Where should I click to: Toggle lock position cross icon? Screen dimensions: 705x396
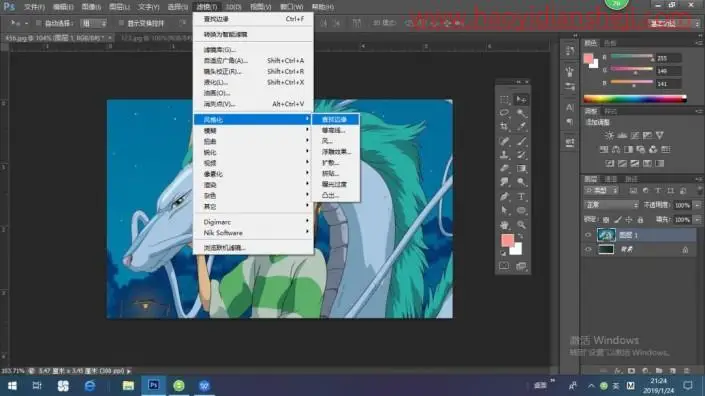coord(629,220)
